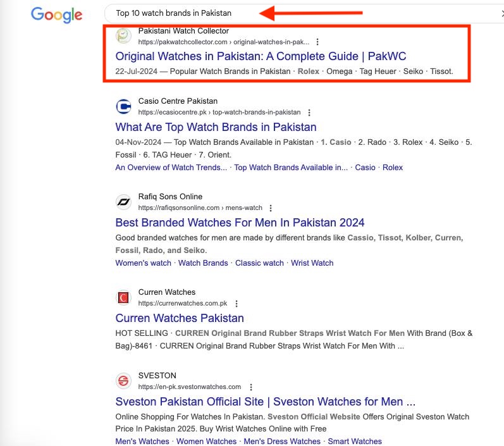Viewport: 504px width, 446px height.
Task: Click the pakwatchcollector.com URL breadcrumb
Action: (223, 42)
